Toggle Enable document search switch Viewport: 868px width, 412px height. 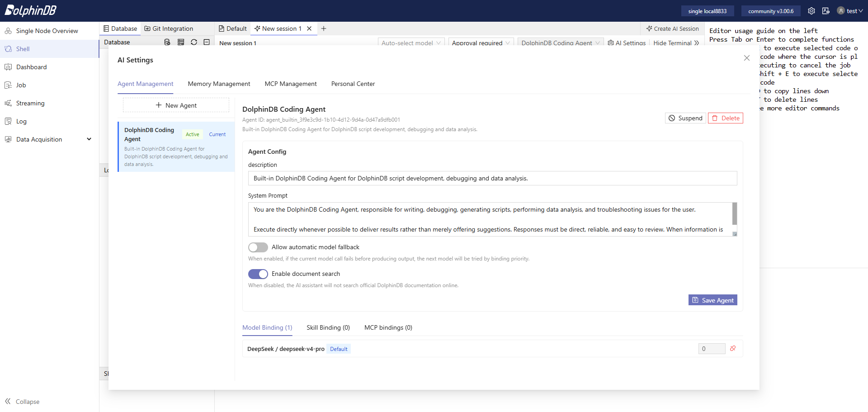[x=258, y=274]
